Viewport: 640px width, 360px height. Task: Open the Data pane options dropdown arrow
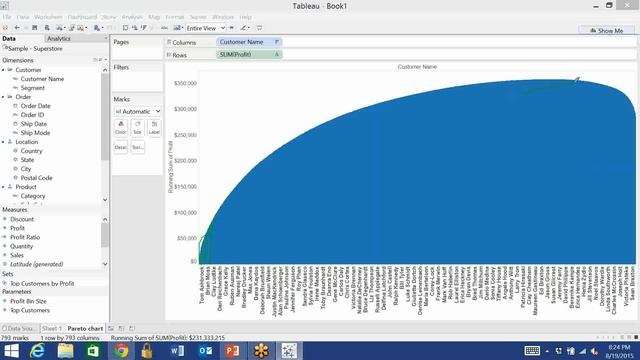pyautogui.click(x=106, y=38)
